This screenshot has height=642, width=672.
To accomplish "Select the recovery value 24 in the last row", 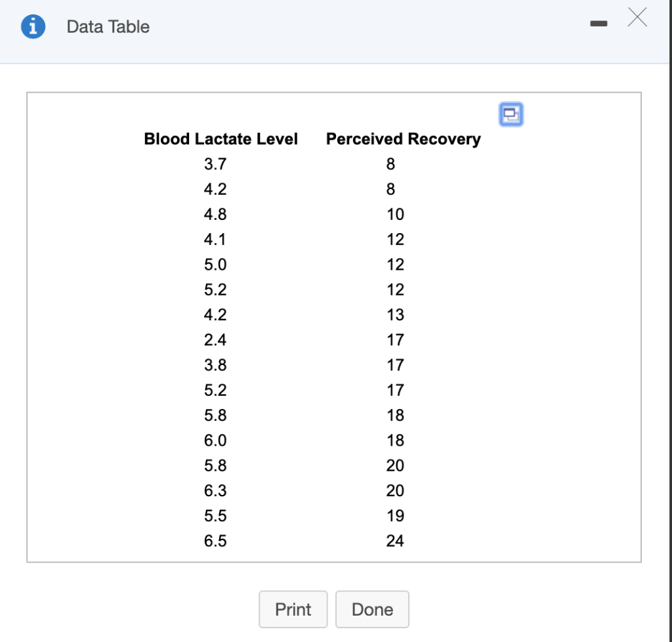I will 396,541.
